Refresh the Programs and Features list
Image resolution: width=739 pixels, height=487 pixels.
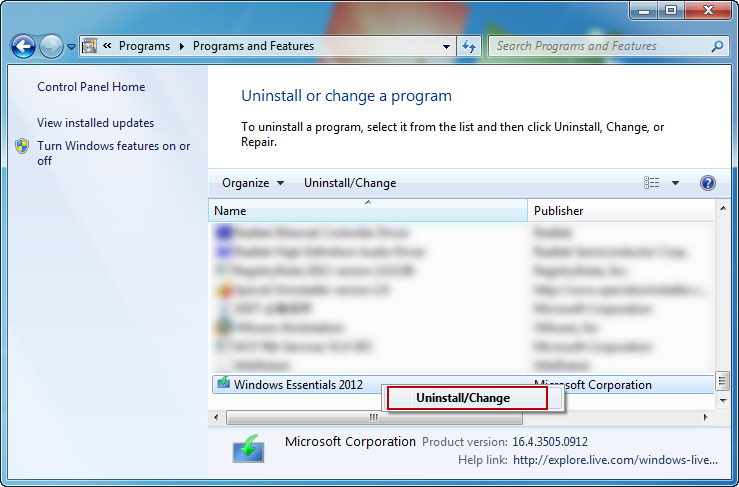(468, 46)
